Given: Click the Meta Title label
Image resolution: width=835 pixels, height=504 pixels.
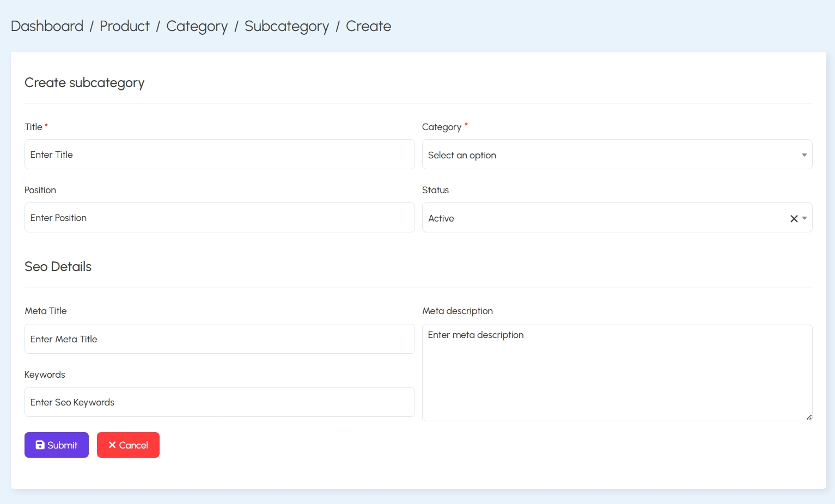Looking at the screenshot, I should 46,311.
